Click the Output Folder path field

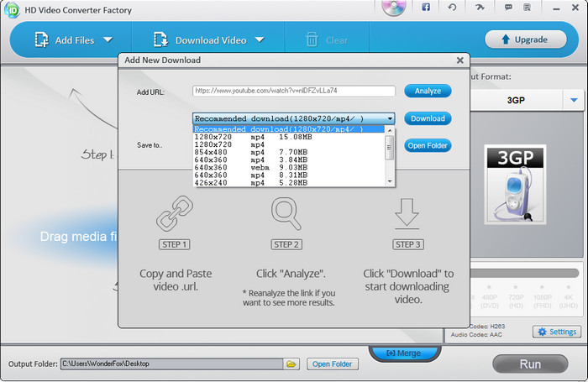click(171, 364)
